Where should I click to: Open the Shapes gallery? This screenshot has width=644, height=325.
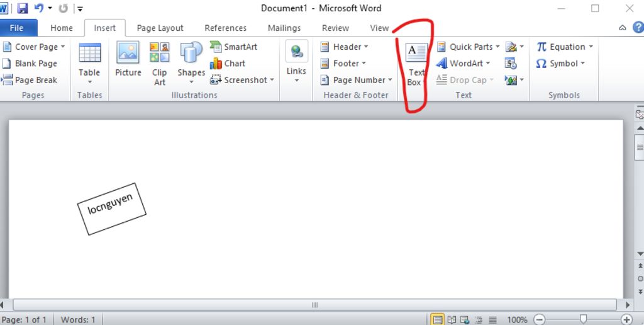[191, 64]
